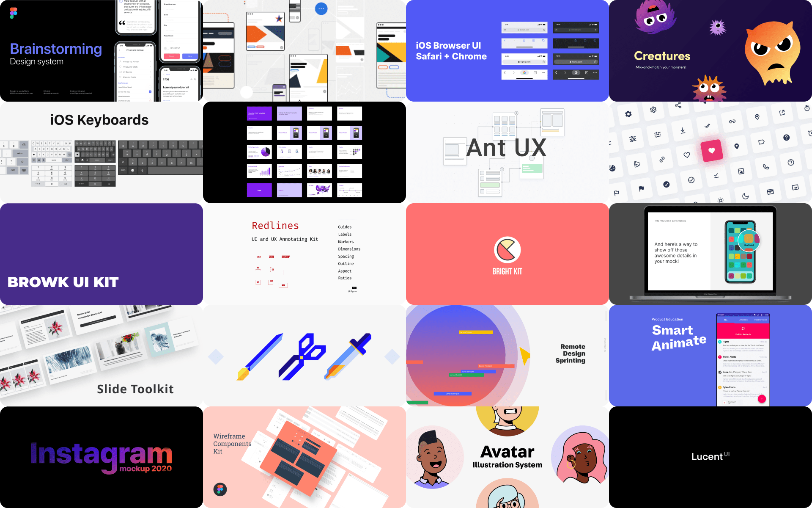Select the Redlines UI and UX Annotating Kit
The height and width of the screenshot is (508, 812).
tap(304, 254)
